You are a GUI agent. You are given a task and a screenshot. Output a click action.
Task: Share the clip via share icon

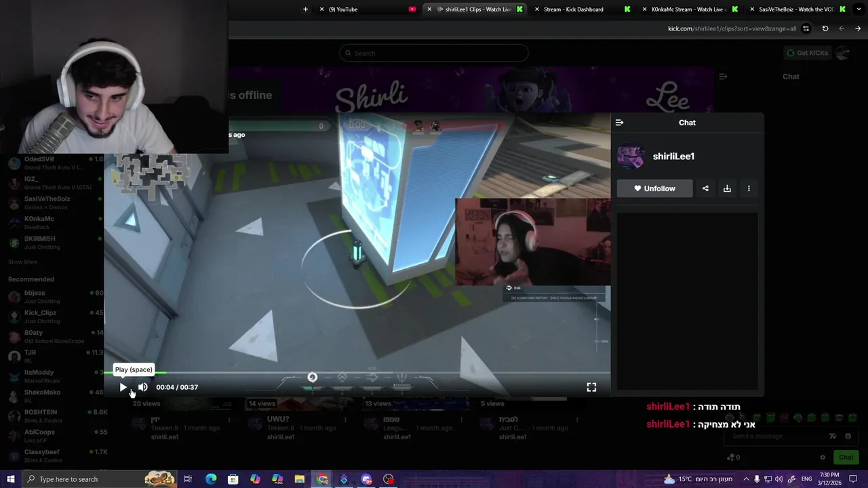(705, 188)
